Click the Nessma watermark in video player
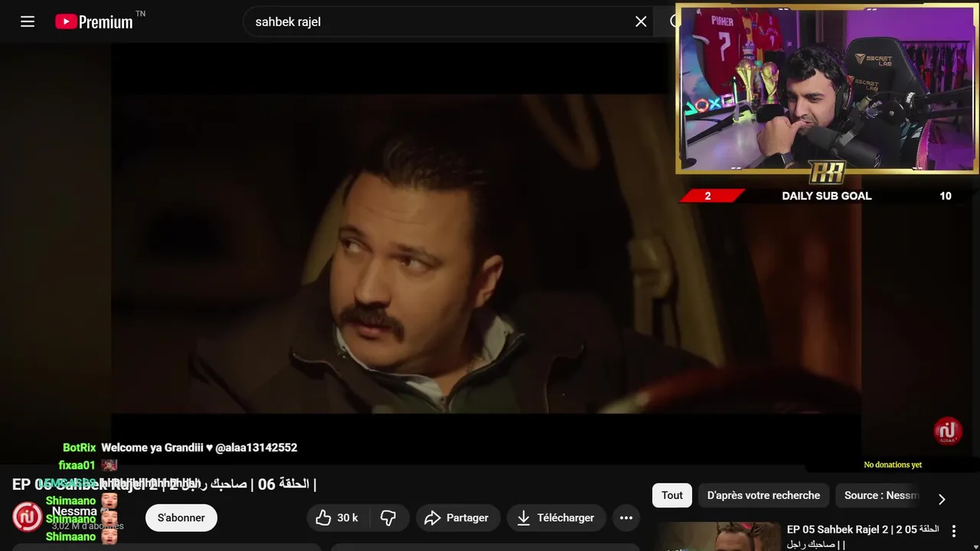The width and height of the screenshot is (980, 551). [948, 431]
